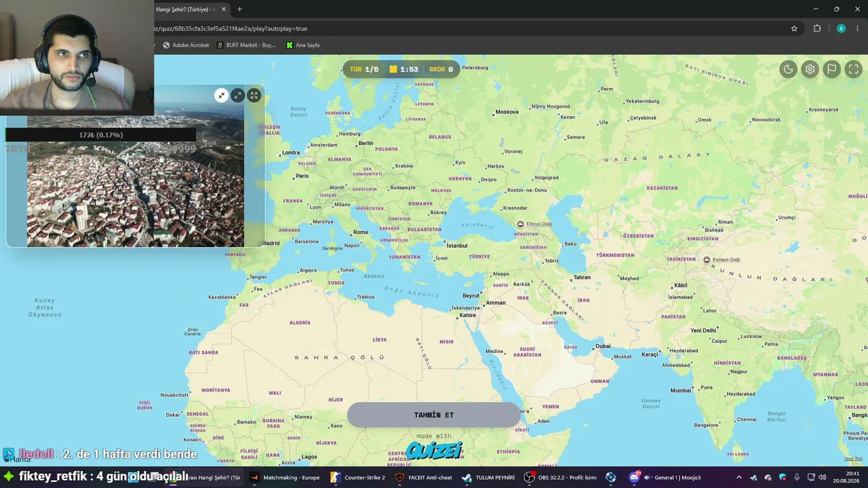This screenshot has height=488, width=868.
Task: Click the flag report icon
Action: [831, 69]
